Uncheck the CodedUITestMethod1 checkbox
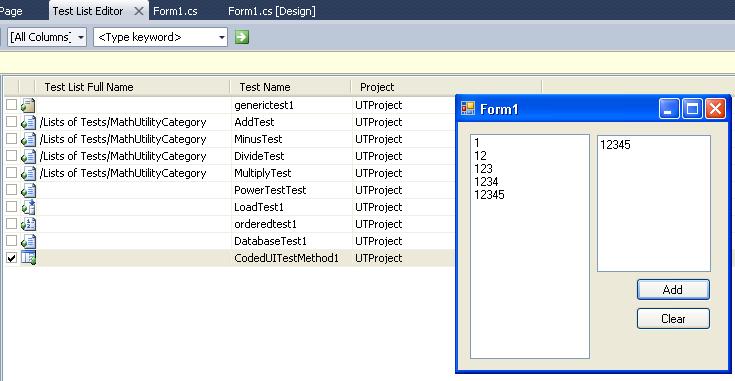 (x=11, y=257)
